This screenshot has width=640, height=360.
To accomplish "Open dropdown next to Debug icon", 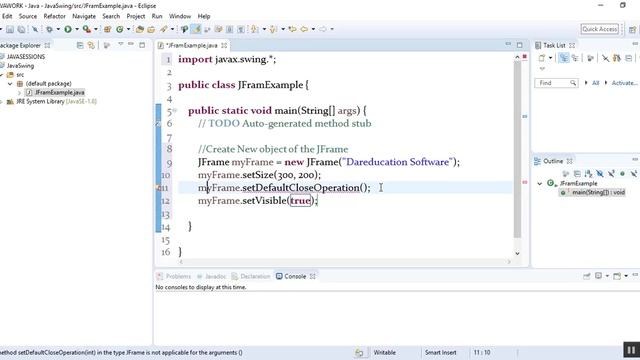I will click(x=58, y=29).
